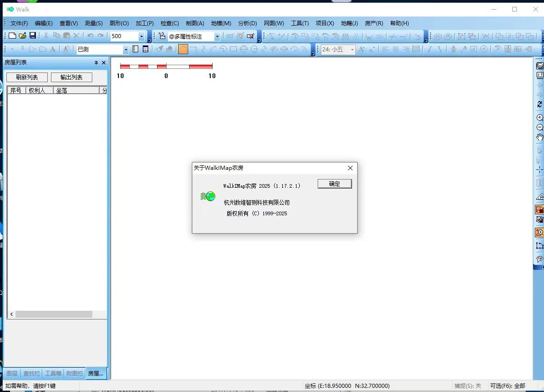Click the zoom in magnifier icon
Viewport: 544px width, 392px height.
pyautogui.click(x=539, y=118)
